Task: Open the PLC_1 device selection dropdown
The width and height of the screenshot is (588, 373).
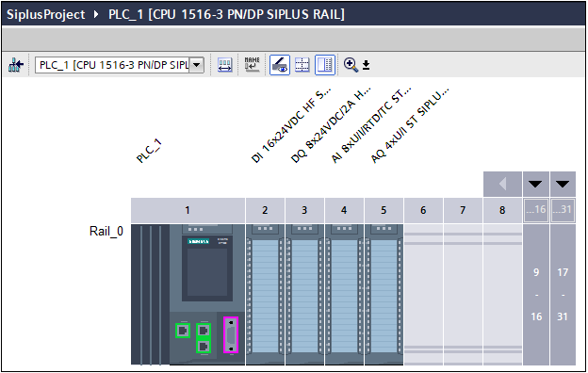Action: 197,65
